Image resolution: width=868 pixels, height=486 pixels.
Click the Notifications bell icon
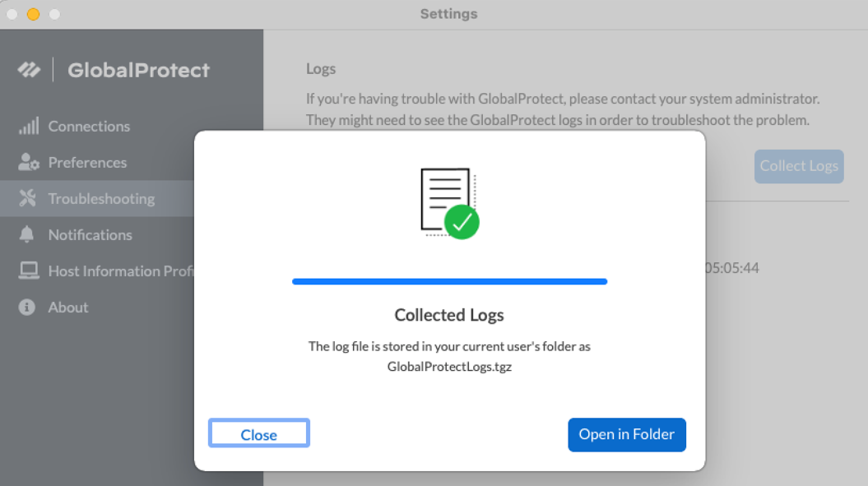28,234
